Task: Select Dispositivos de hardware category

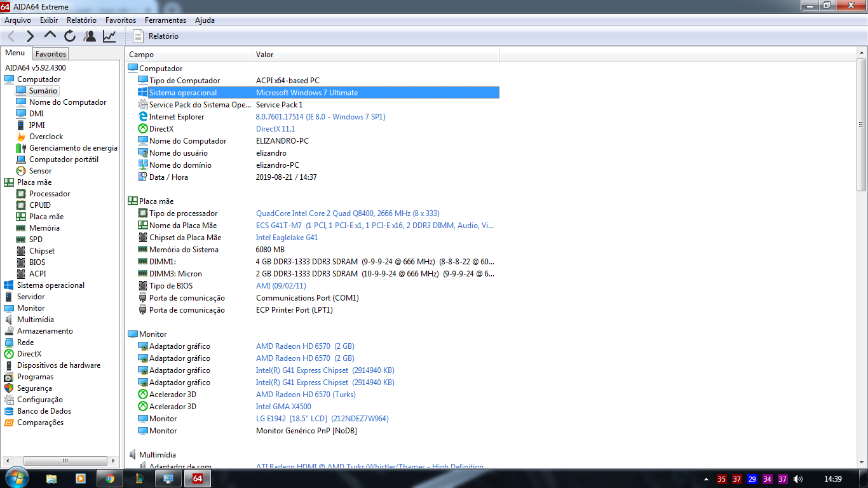Action: pos(58,365)
